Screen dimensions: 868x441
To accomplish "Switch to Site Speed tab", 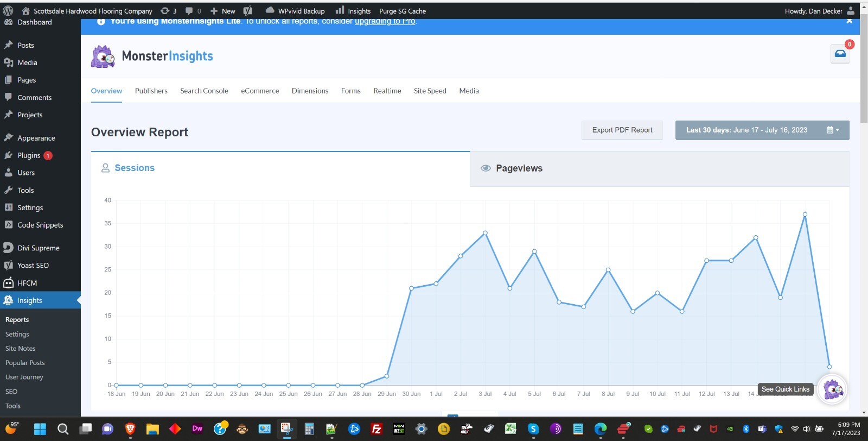I will tap(430, 91).
